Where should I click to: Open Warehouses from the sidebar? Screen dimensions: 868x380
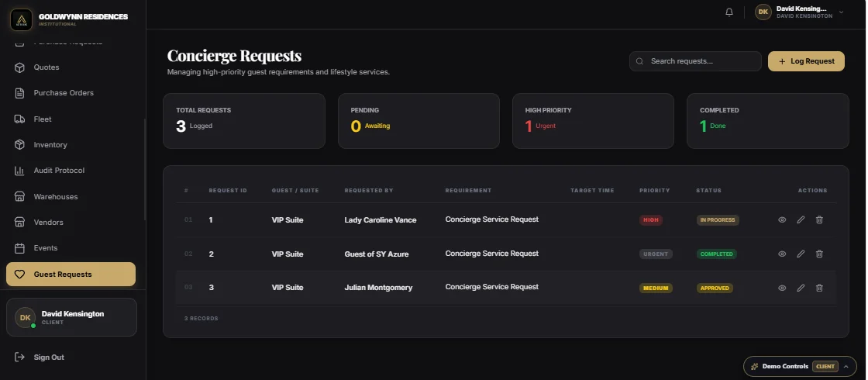pos(71,197)
